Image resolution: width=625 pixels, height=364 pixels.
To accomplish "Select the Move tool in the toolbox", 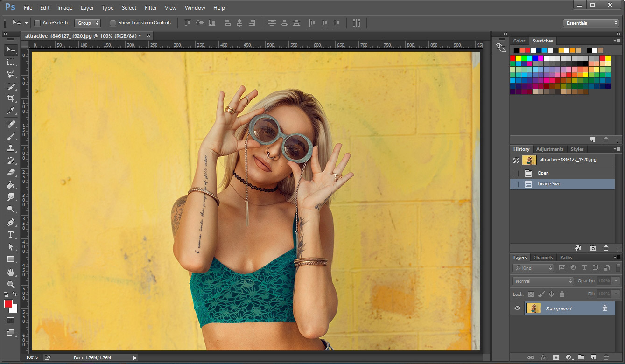I will (11, 50).
